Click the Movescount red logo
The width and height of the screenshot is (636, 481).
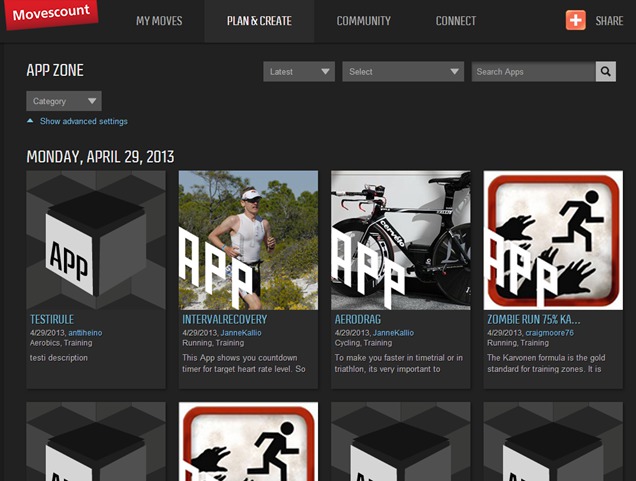point(51,14)
